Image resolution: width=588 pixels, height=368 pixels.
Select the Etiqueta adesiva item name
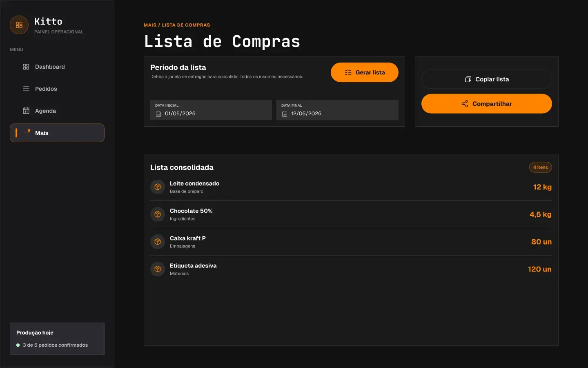(193, 266)
